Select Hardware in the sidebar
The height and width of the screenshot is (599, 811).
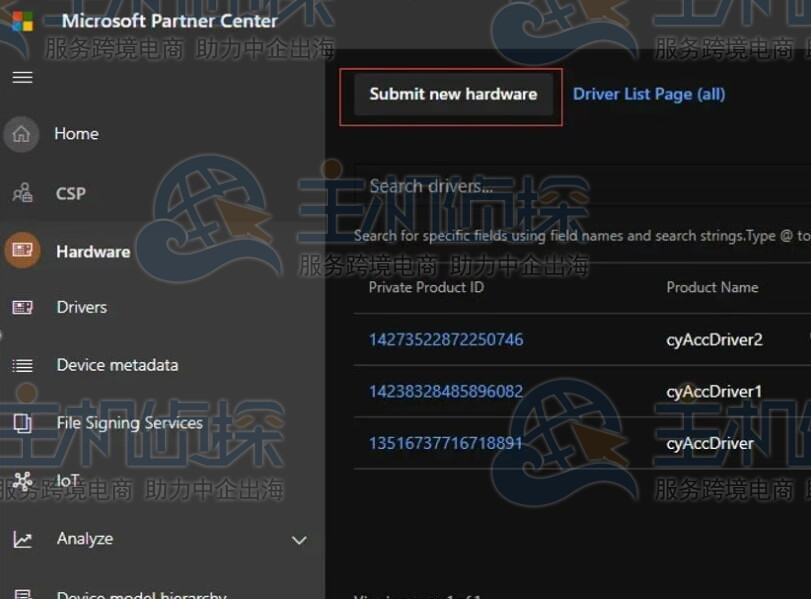[93, 252]
